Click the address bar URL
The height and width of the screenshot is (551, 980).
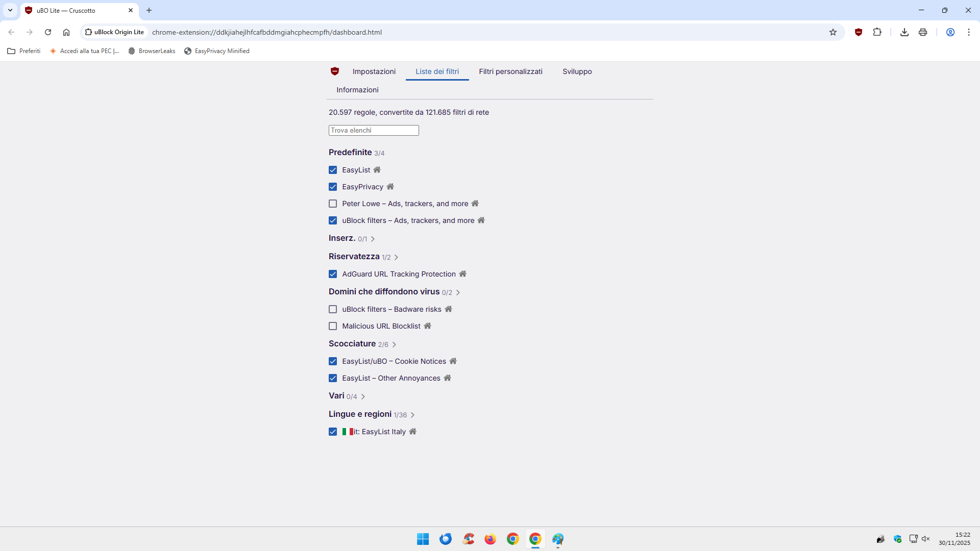[267, 32]
